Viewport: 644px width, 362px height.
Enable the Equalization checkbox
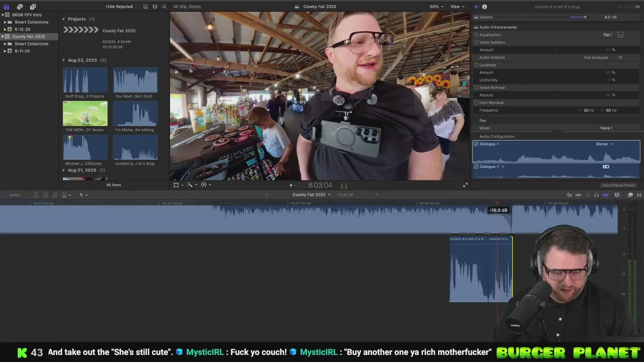[x=476, y=35]
